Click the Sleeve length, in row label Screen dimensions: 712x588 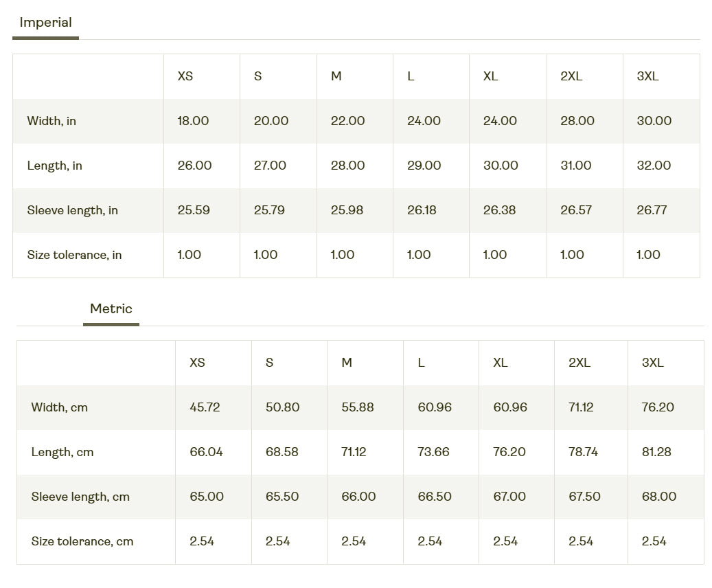72,210
